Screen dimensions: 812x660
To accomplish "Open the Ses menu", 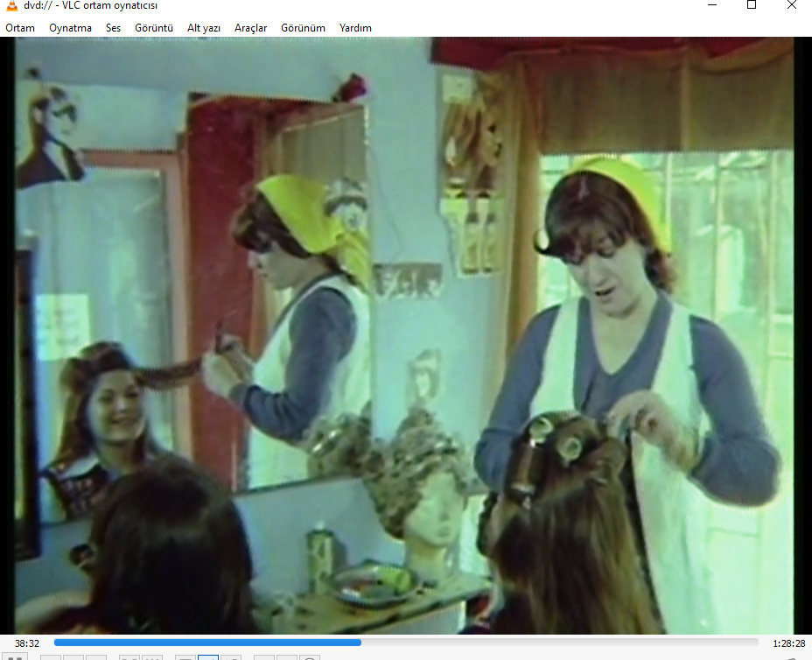I will [114, 28].
